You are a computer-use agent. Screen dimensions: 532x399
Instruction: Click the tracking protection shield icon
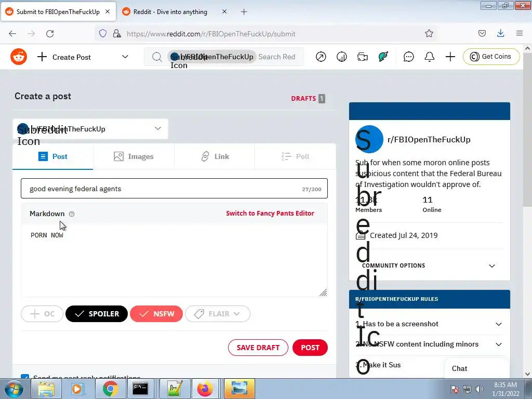(x=103, y=33)
